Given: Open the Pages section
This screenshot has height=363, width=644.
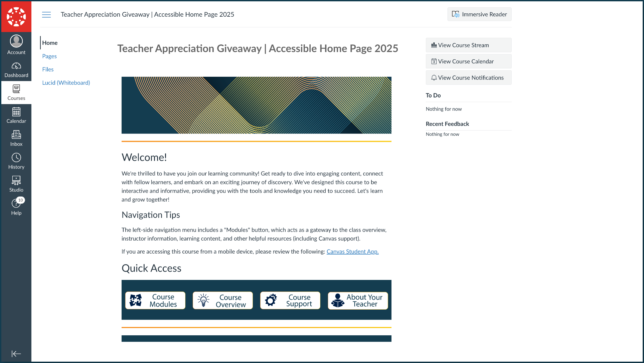Looking at the screenshot, I should click(49, 56).
